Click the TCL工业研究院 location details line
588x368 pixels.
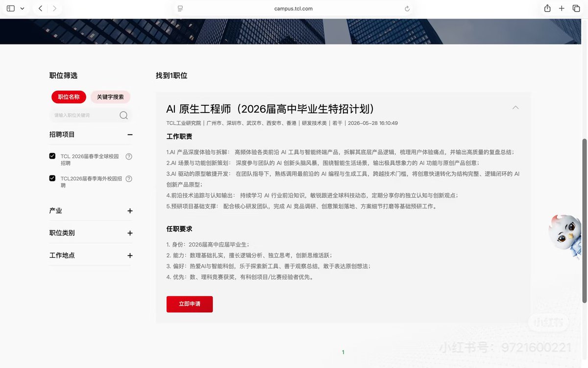(x=282, y=123)
